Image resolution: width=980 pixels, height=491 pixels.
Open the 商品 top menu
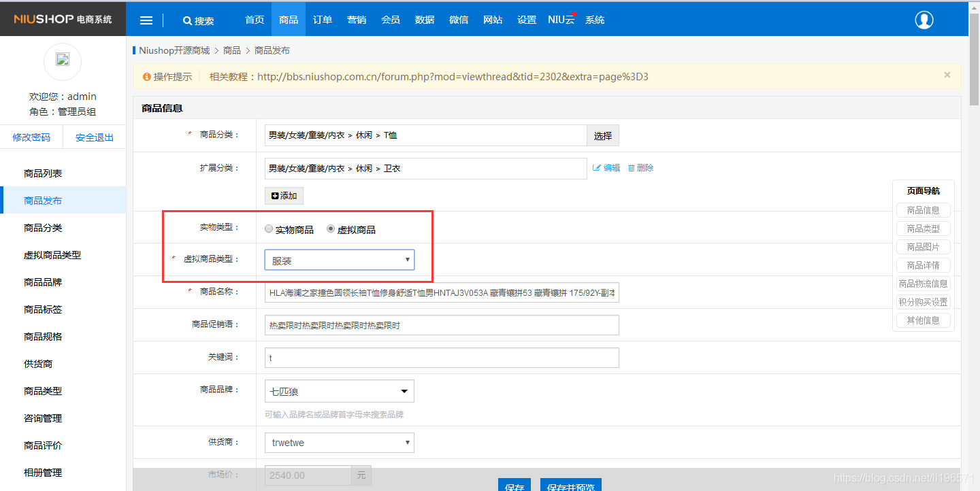pyautogui.click(x=289, y=20)
